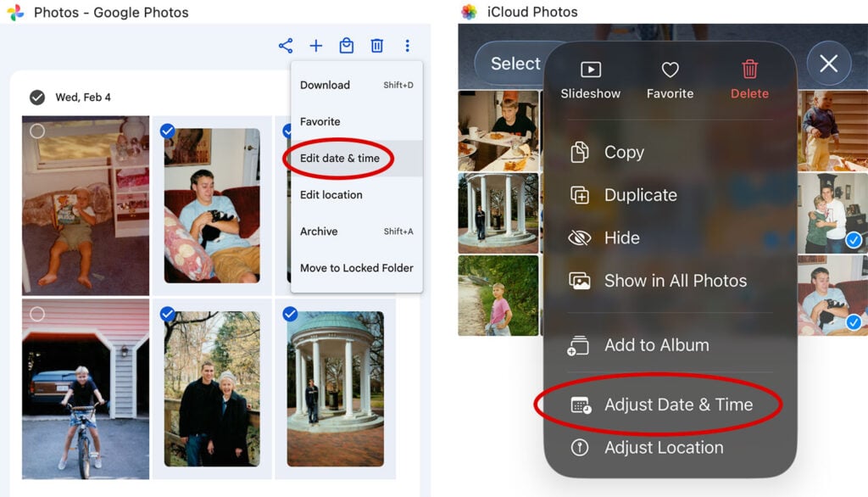Click the trash icon in Google Photos toolbar
868x497 pixels.
(377, 46)
